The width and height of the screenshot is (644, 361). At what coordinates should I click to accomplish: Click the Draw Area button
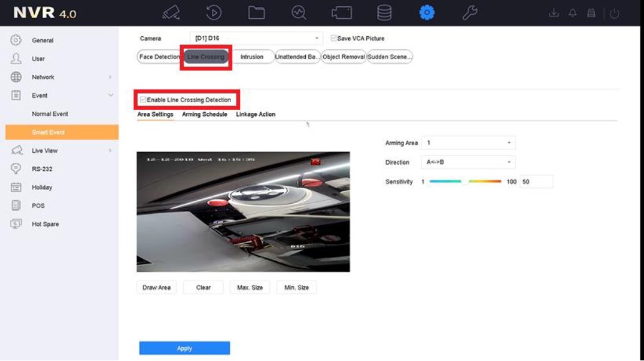click(156, 287)
